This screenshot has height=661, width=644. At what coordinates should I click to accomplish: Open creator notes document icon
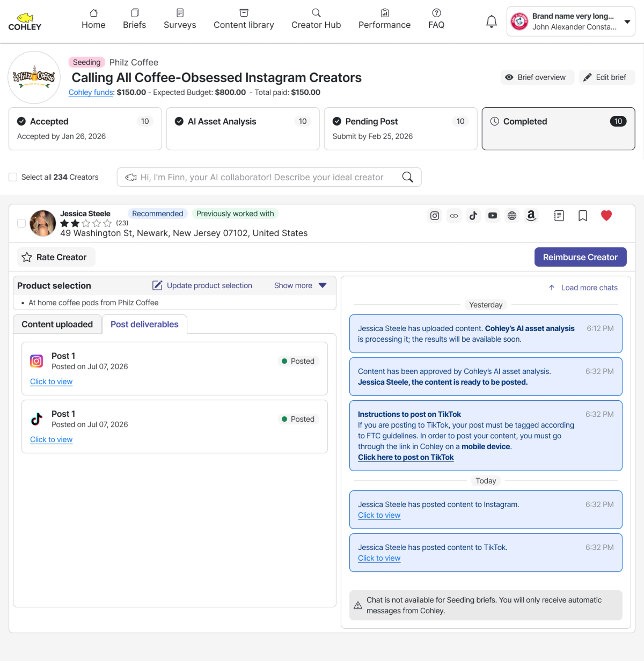pyautogui.click(x=559, y=216)
